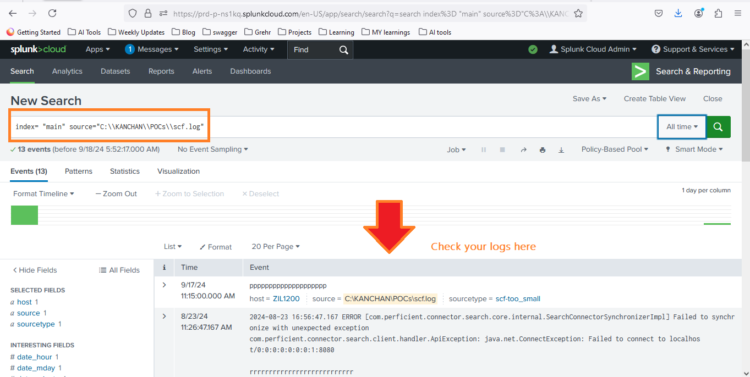This screenshot has width=750, height=377.
Task: Open Format Timeline dropdown
Action: (44, 194)
